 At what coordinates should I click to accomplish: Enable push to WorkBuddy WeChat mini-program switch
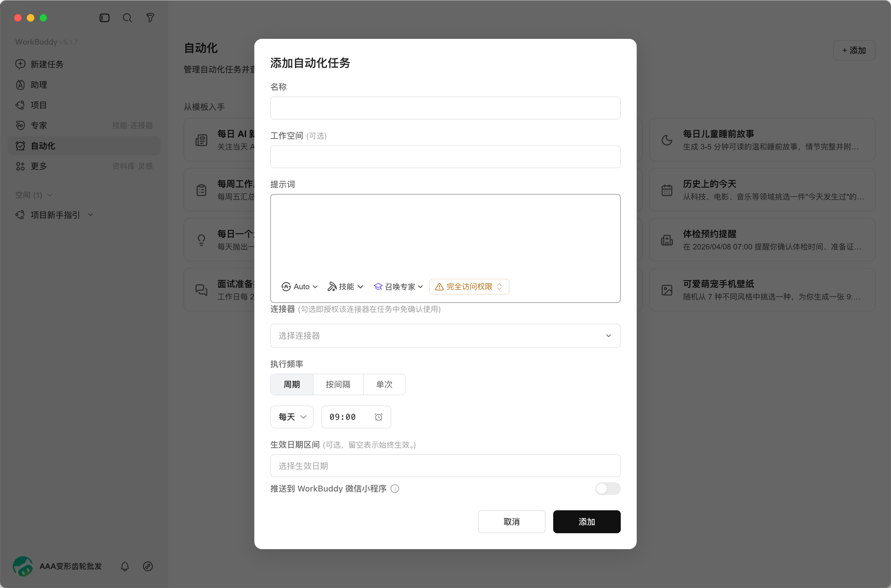coord(608,489)
